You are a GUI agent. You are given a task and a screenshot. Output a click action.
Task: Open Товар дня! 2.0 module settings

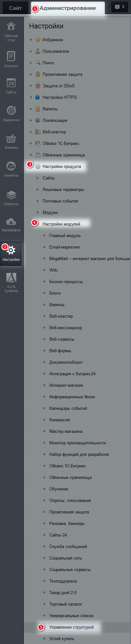(x=63, y=592)
